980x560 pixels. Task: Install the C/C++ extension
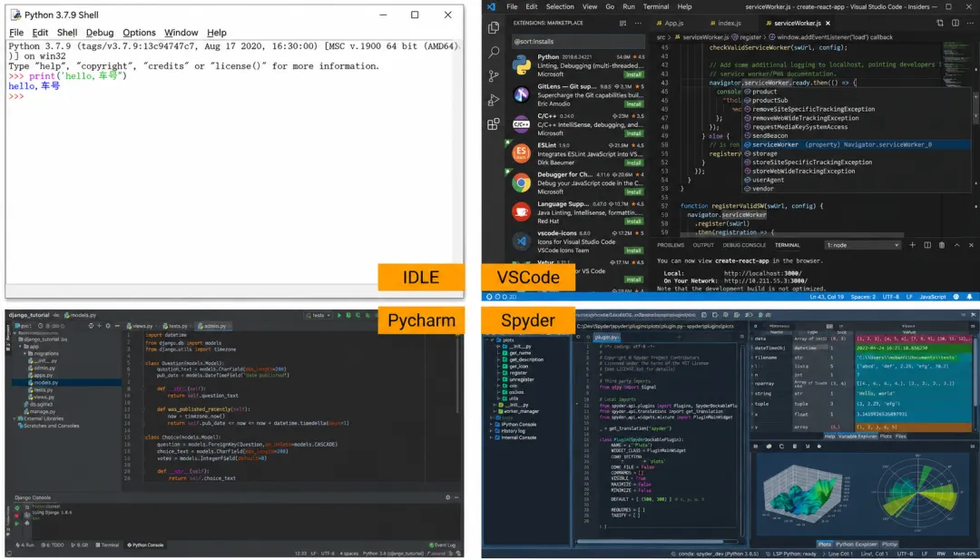click(x=634, y=133)
